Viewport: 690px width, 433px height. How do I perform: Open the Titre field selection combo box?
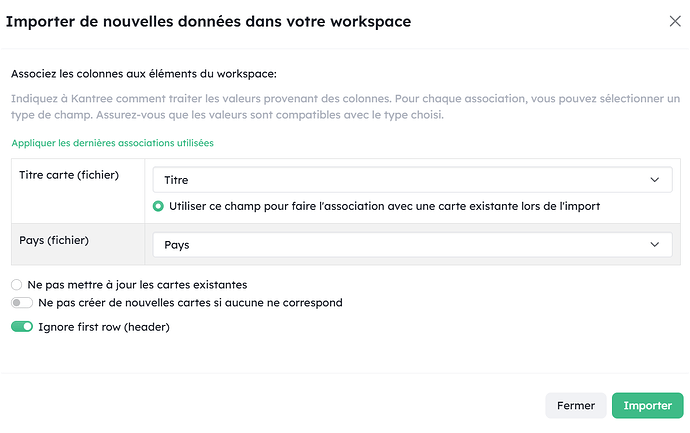point(400,180)
